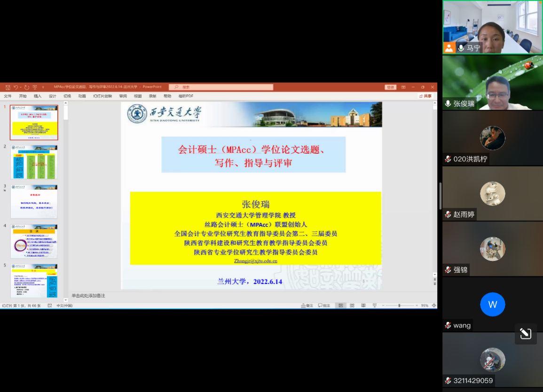Image resolution: width=543 pixels, height=392 pixels.
Task: Click the floating annotation pen icon
Action: (x=526, y=334)
